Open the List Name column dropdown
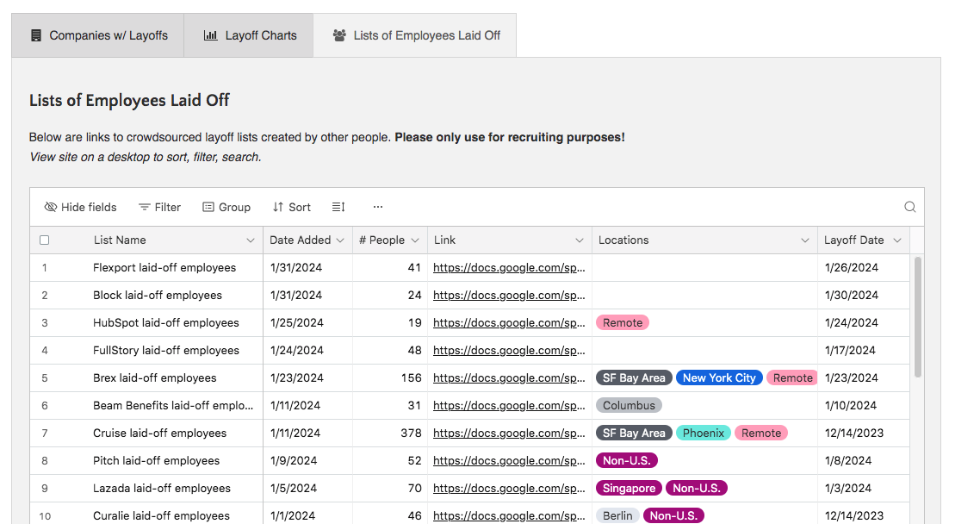The image size is (980, 524). [x=250, y=240]
